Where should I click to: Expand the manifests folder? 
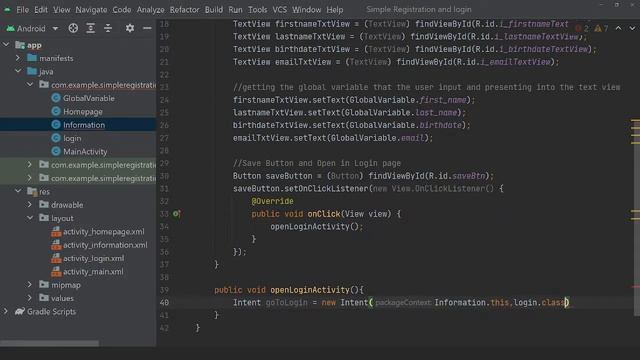[18, 58]
